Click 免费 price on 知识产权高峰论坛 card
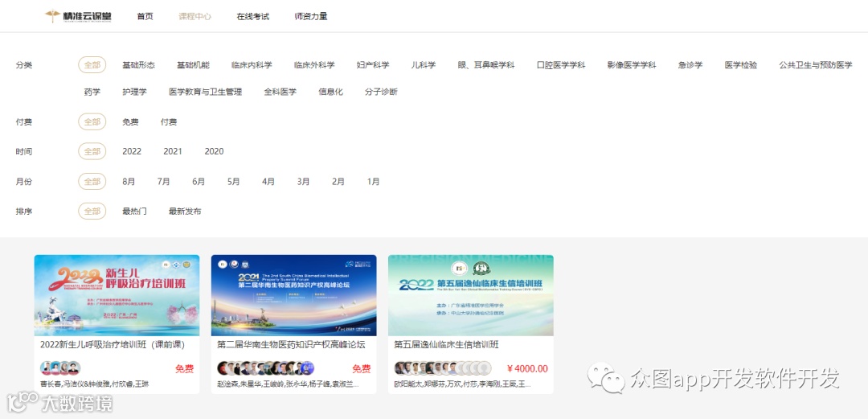 362,368
